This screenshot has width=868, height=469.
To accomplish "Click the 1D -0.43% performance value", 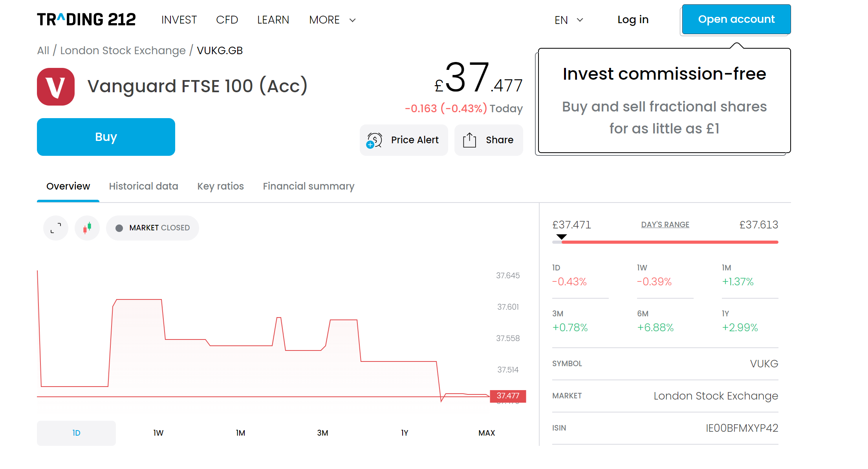I will pos(570,282).
